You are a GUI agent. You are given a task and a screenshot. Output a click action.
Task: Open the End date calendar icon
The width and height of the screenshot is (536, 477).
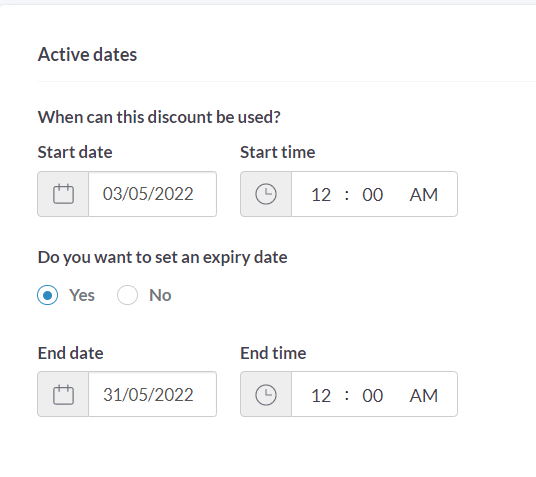coord(63,394)
